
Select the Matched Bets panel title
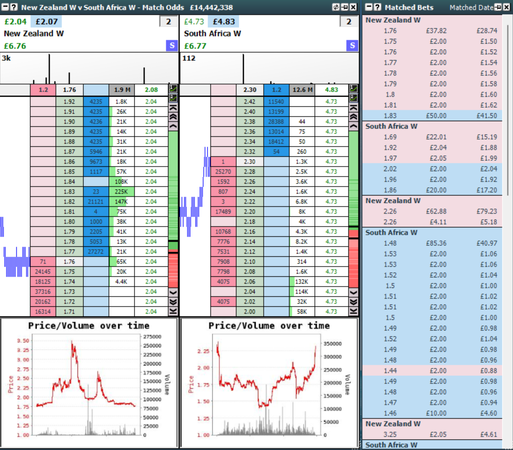click(409, 7)
